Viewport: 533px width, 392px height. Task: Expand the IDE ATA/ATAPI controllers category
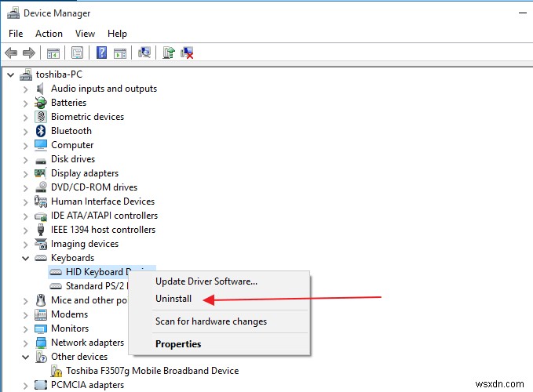point(25,216)
